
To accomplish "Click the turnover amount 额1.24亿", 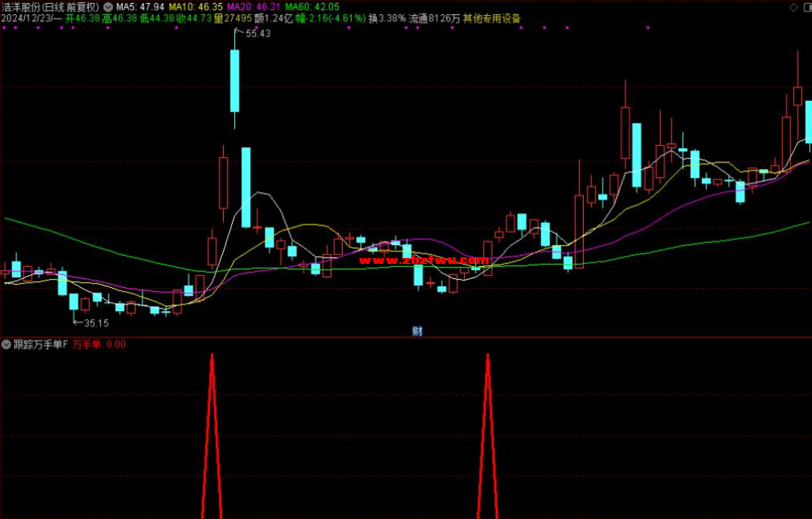I will click(273, 19).
